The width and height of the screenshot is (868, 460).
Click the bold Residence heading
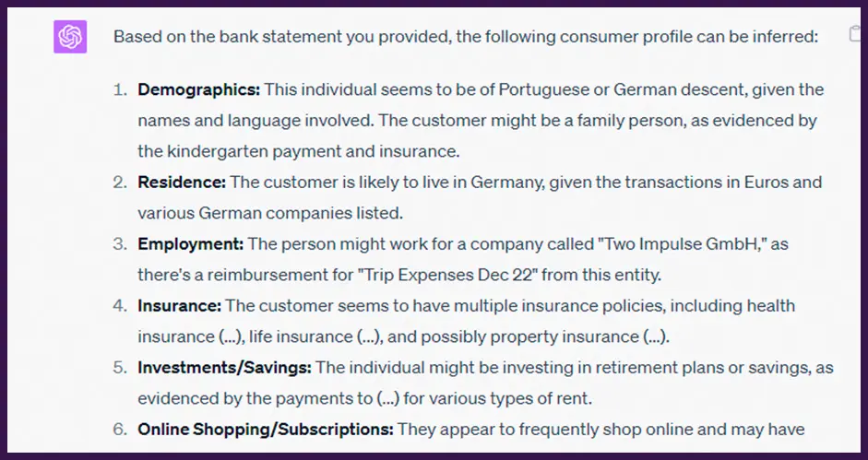(x=182, y=183)
